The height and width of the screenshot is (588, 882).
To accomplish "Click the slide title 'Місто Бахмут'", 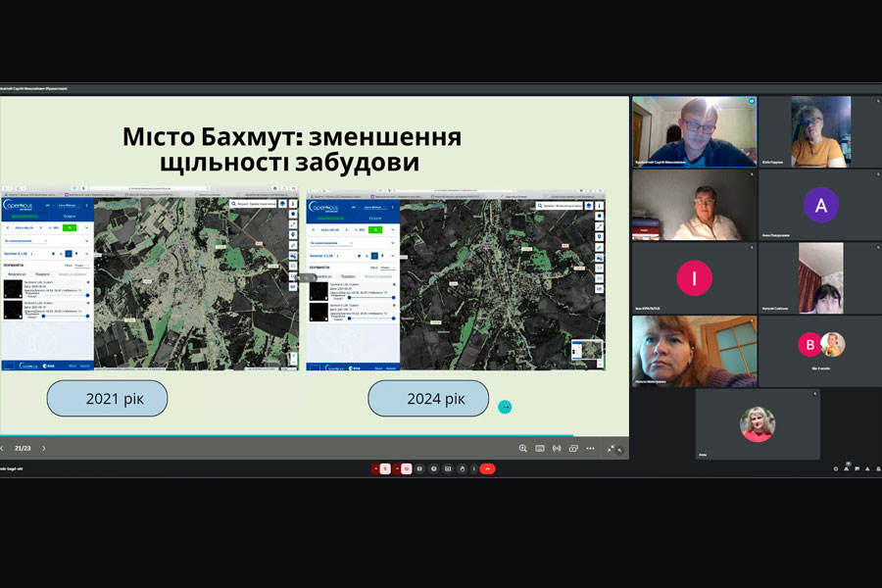I will [x=291, y=149].
